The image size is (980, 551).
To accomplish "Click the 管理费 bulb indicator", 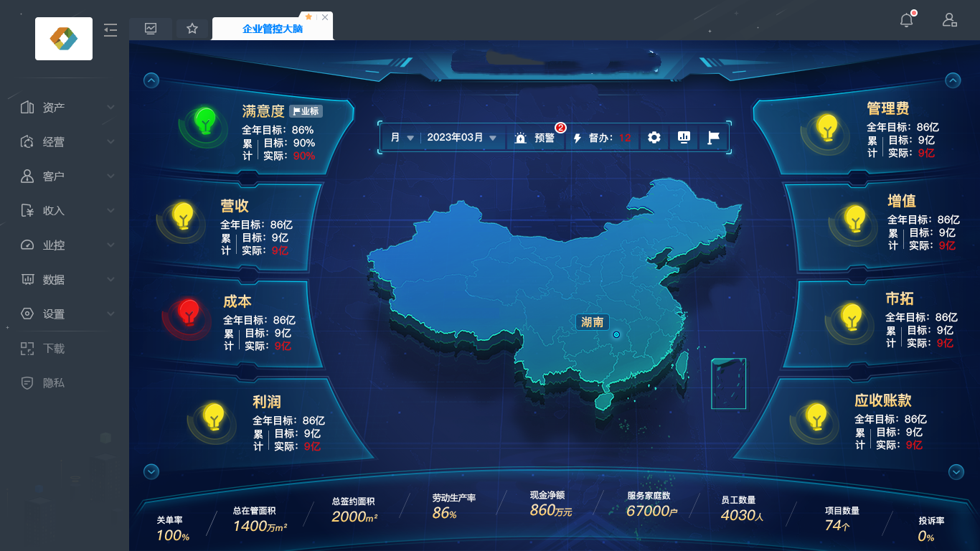I will [827, 128].
